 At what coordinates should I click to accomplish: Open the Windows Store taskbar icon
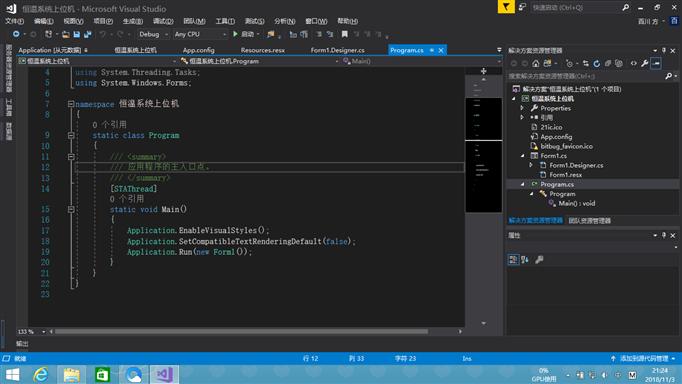[x=103, y=374]
